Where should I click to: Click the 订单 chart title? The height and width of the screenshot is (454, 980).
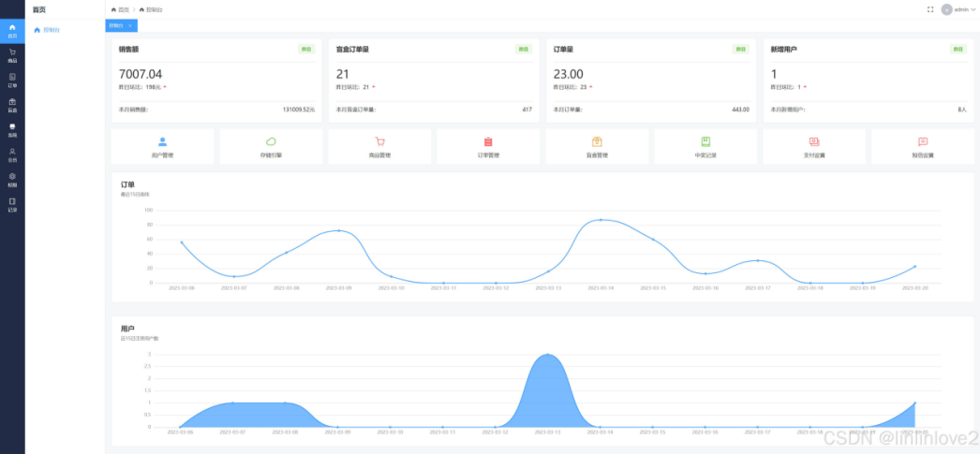click(x=126, y=184)
